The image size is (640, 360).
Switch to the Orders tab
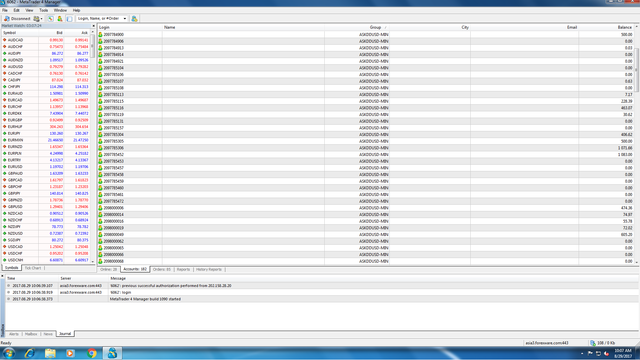point(162,269)
